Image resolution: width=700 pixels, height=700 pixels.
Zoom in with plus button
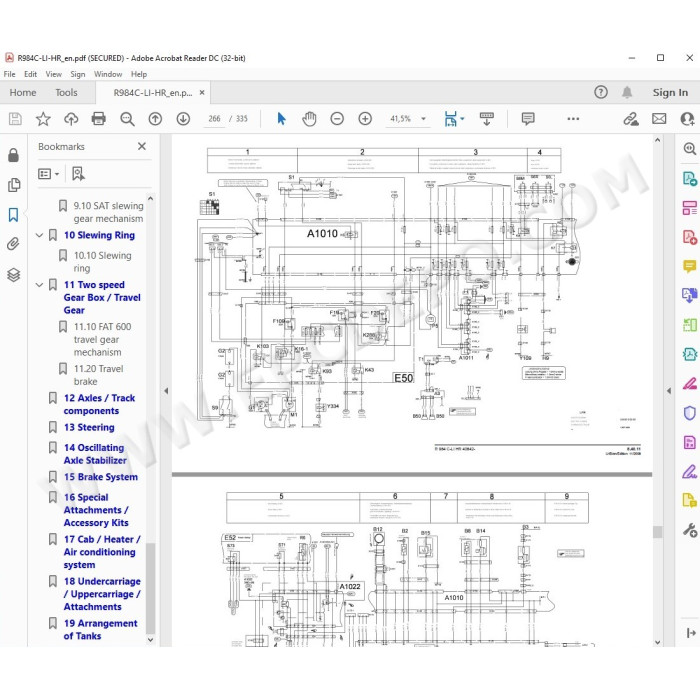[x=365, y=119]
